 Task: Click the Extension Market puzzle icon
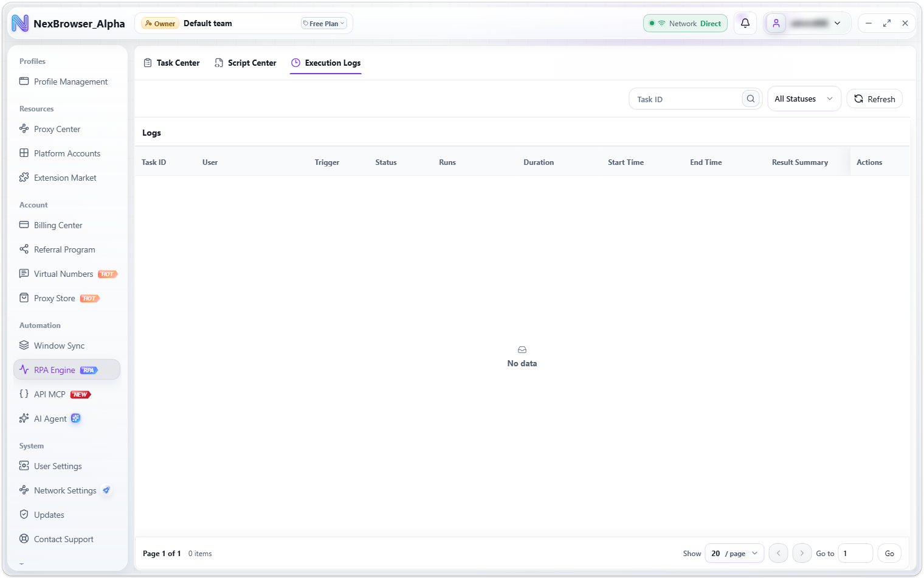tap(24, 178)
